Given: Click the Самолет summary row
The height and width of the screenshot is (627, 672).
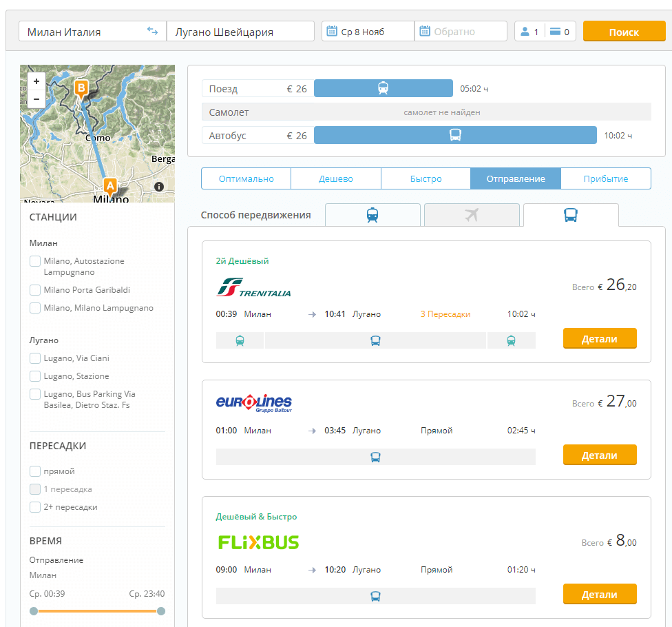Looking at the screenshot, I should (x=426, y=112).
